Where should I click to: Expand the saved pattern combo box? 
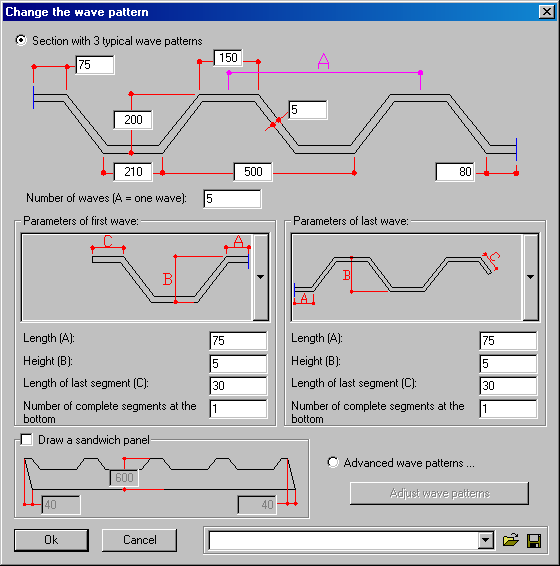coord(486,540)
